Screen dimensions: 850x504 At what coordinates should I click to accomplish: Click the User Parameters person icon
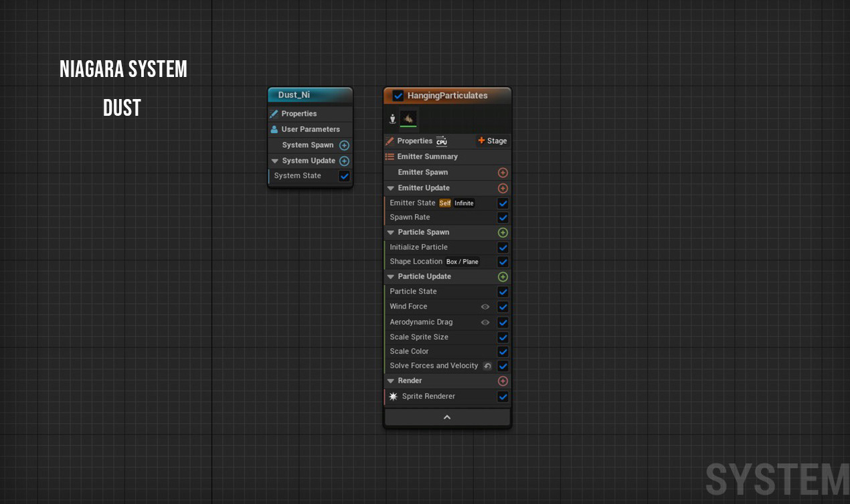(274, 129)
